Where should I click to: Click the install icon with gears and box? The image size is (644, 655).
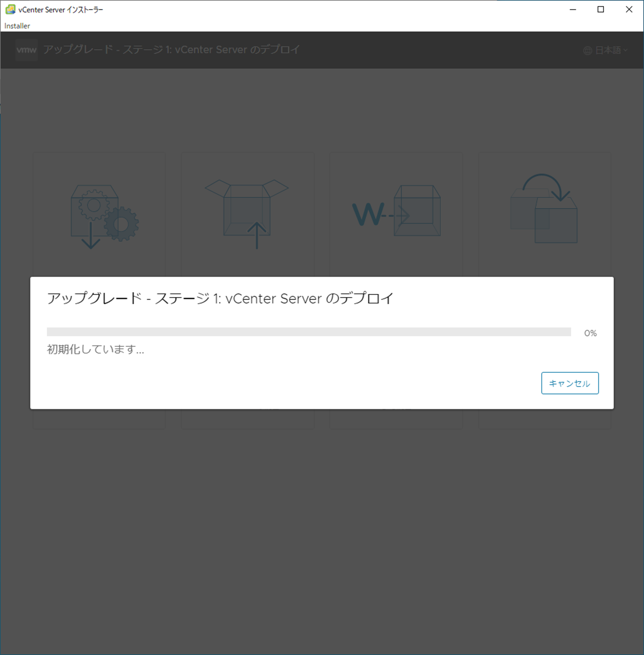pos(104,216)
